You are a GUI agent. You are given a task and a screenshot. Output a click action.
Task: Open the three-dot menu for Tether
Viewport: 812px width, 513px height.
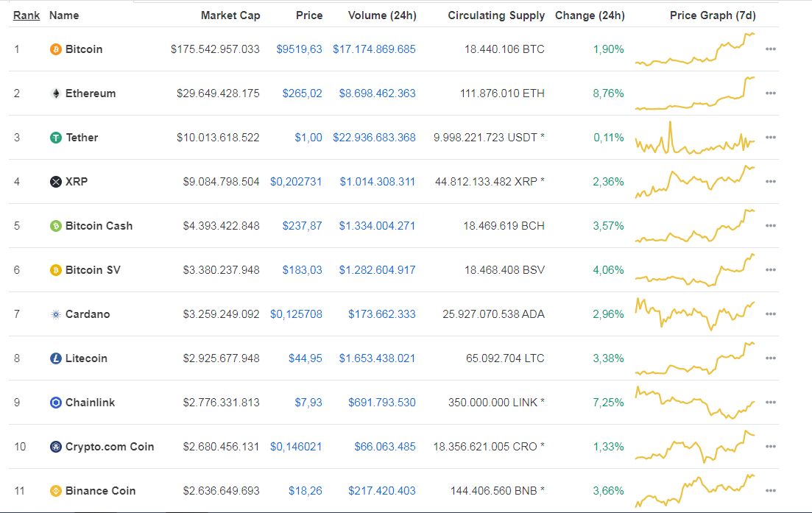(x=771, y=138)
